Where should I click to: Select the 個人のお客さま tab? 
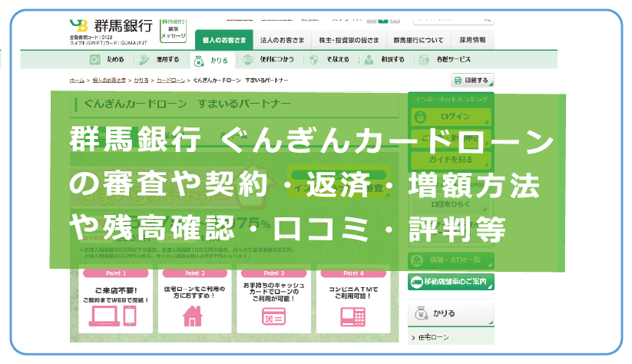[x=224, y=40]
